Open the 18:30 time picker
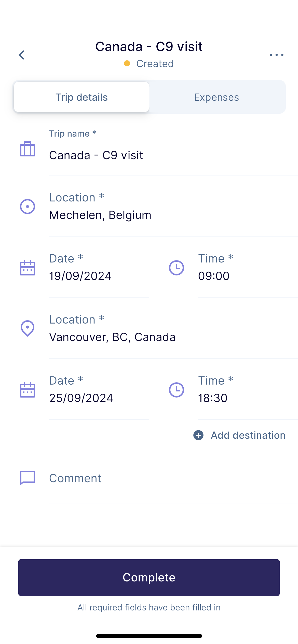Image resolution: width=298 pixels, height=644 pixels. click(x=248, y=390)
